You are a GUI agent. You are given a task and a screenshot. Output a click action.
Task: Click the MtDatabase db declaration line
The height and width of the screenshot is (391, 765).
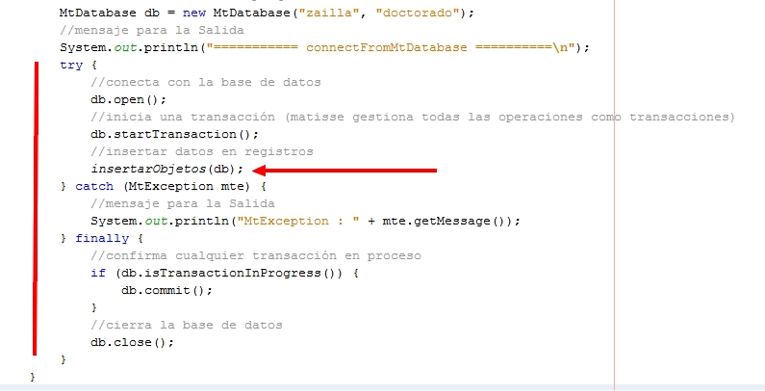pos(266,13)
